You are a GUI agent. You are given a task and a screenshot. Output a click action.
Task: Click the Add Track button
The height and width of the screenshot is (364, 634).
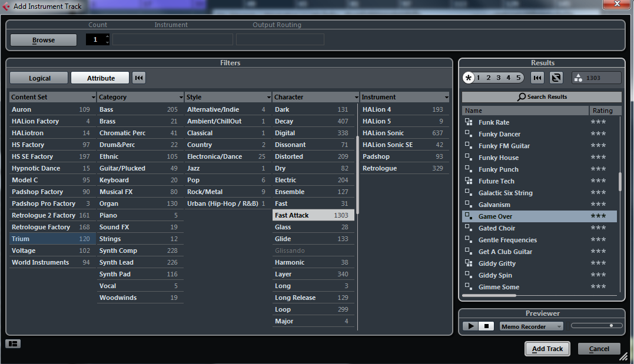(x=547, y=349)
